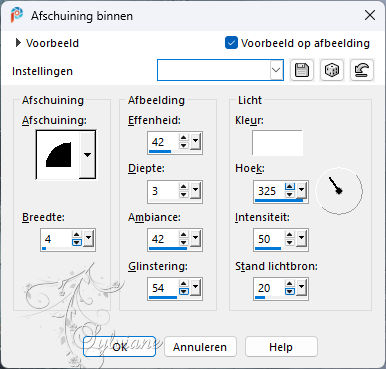This screenshot has height=369, width=386.
Task: Open the Glinstering slider dropdown arrow
Action: coord(195,287)
